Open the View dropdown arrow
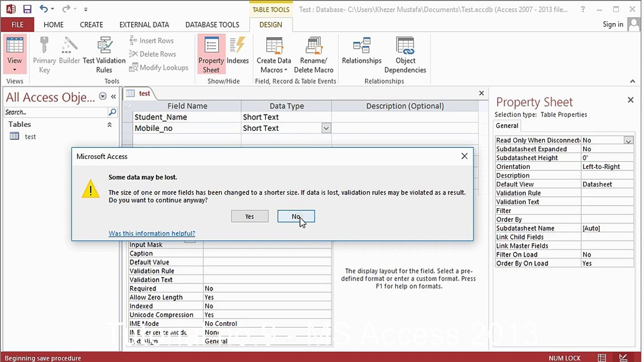Image resolution: width=644 pixels, height=362 pixels. [15, 69]
